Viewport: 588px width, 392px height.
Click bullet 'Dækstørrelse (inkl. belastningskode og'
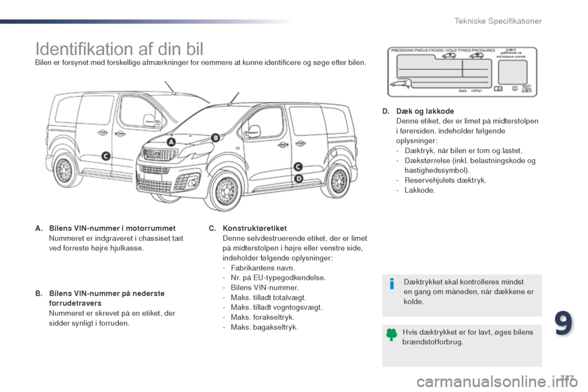(470, 160)
